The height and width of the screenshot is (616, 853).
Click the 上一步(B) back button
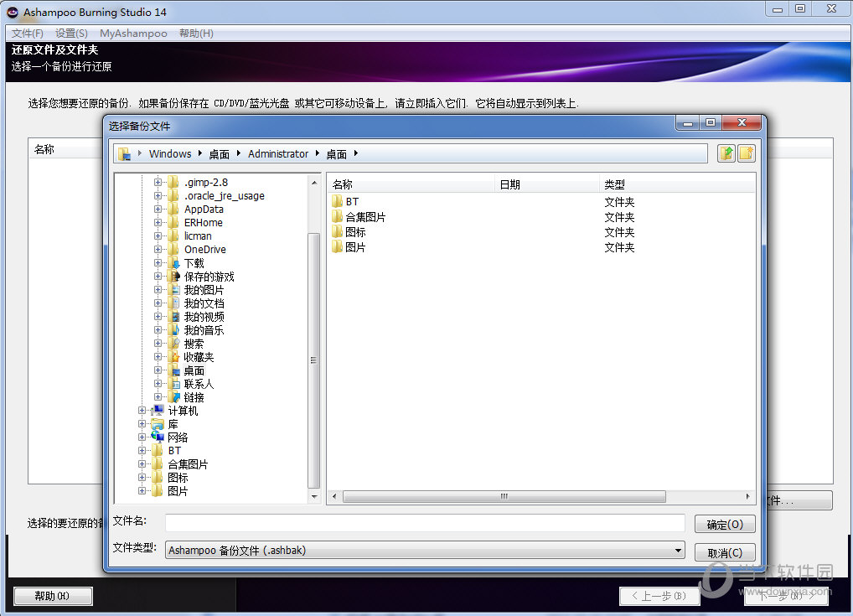click(659, 596)
